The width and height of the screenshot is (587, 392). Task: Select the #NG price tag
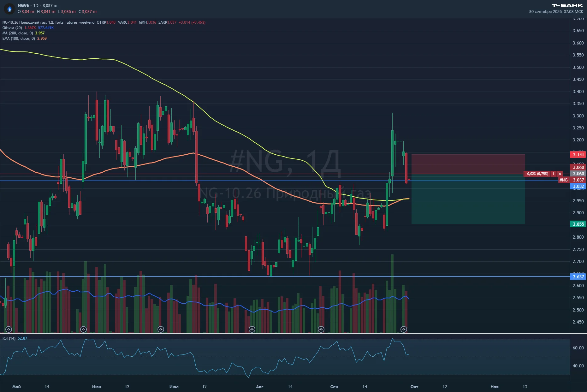coord(564,180)
